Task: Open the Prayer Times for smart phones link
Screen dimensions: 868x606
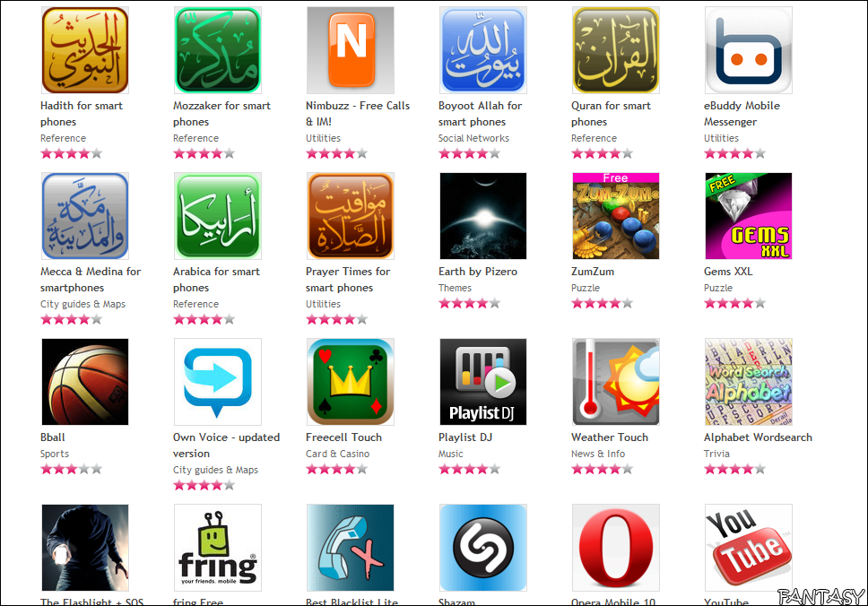Action: coord(348,280)
